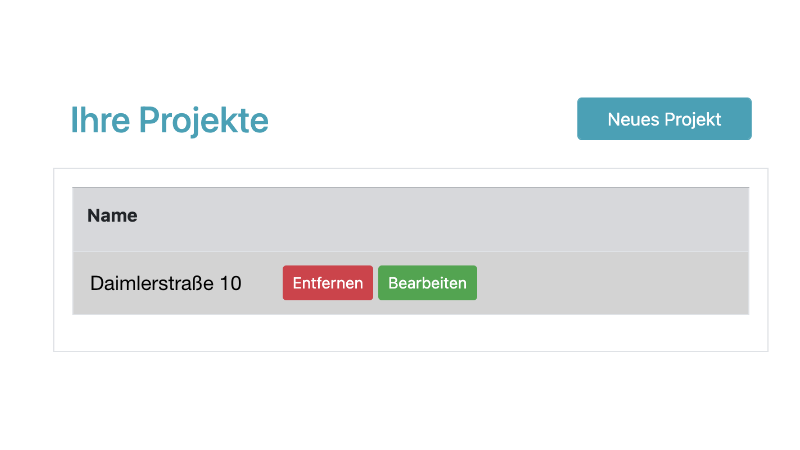Click the green Bearbeiten button
The height and width of the screenshot is (450, 800).
coord(427,283)
